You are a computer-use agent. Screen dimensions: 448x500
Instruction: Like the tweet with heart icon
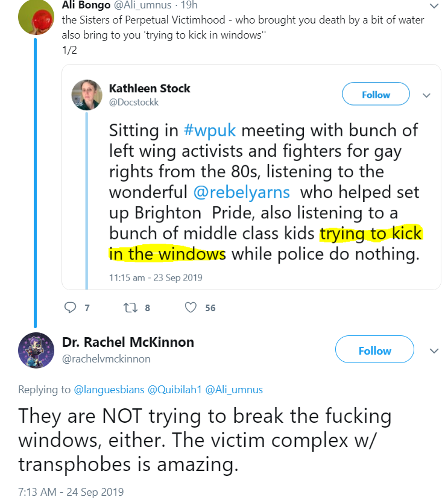(191, 308)
